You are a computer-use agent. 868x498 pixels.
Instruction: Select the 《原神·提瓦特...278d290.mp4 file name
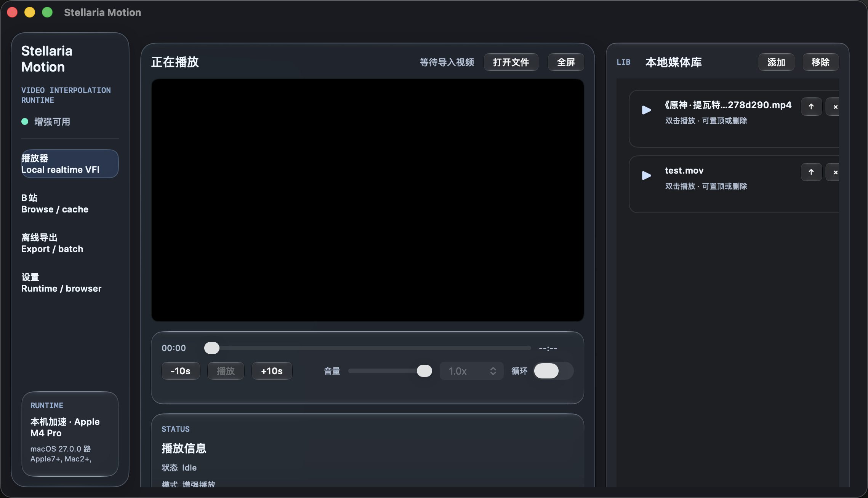point(728,105)
